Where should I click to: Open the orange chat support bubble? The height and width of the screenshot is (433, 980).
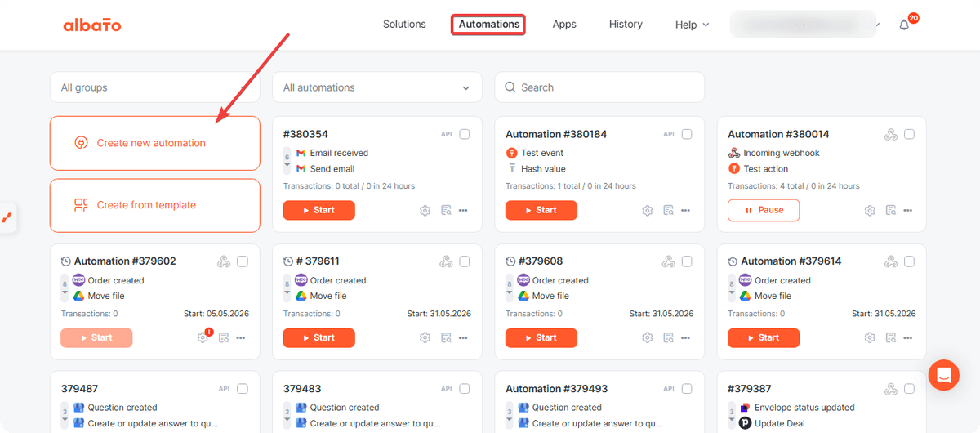[944, 375]
